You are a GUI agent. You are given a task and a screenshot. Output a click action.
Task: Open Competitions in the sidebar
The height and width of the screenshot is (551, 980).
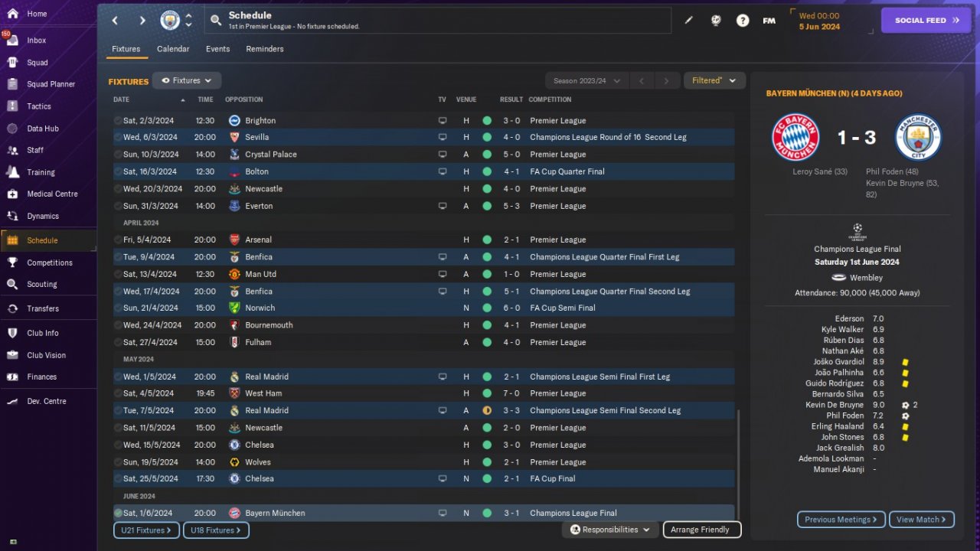pos(48,262)
